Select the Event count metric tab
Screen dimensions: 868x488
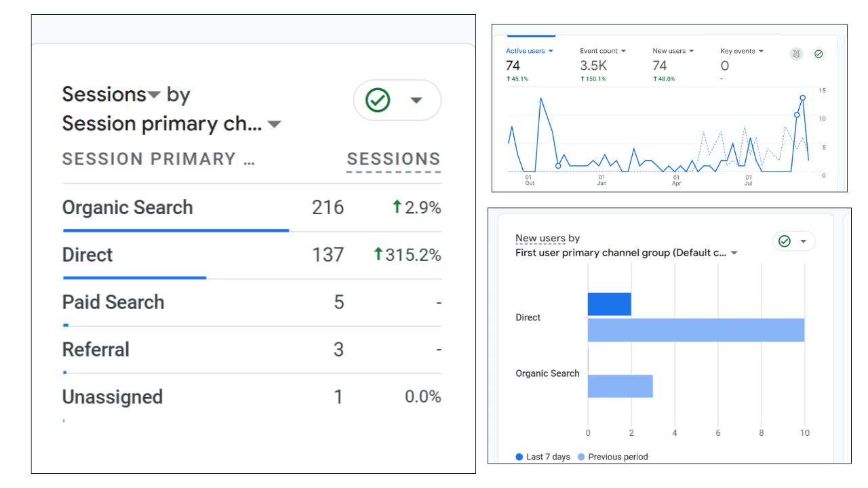click(x=602, y=51)
